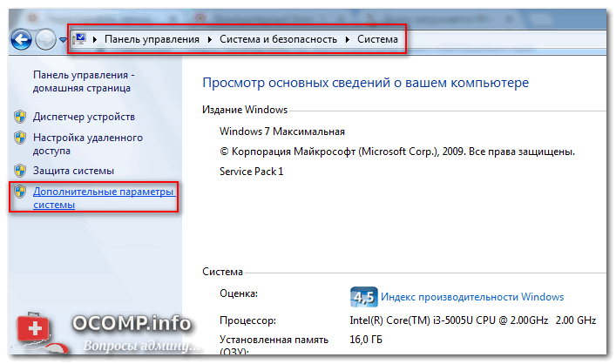Select Панель управления breadcrumb

point(152,39)
